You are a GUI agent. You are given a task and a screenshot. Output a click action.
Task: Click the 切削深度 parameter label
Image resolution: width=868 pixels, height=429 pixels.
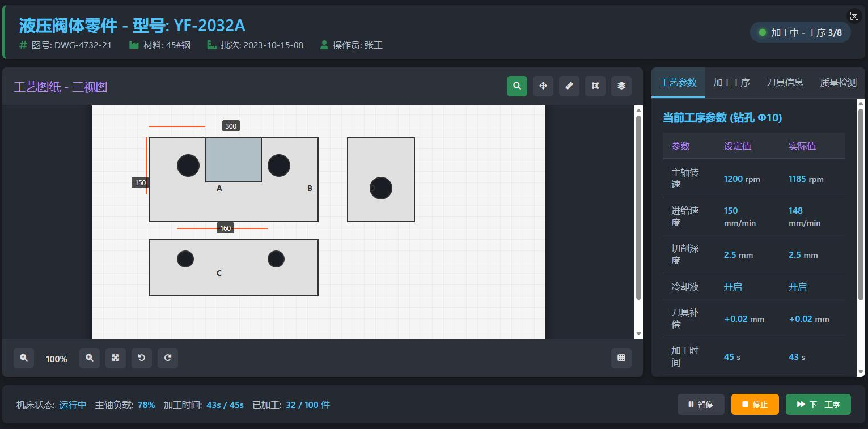pyautogui.click(x=685, y=254)
